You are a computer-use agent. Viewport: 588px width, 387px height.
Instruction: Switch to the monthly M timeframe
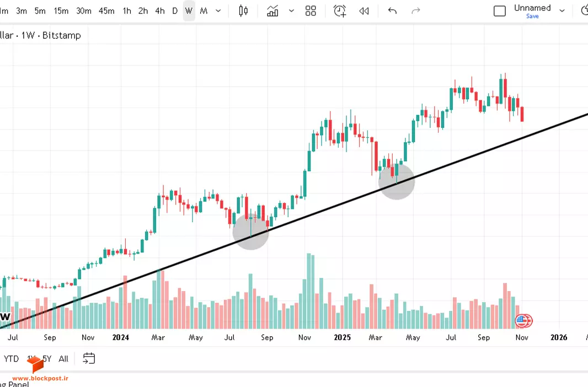click(x=204, y=11)
